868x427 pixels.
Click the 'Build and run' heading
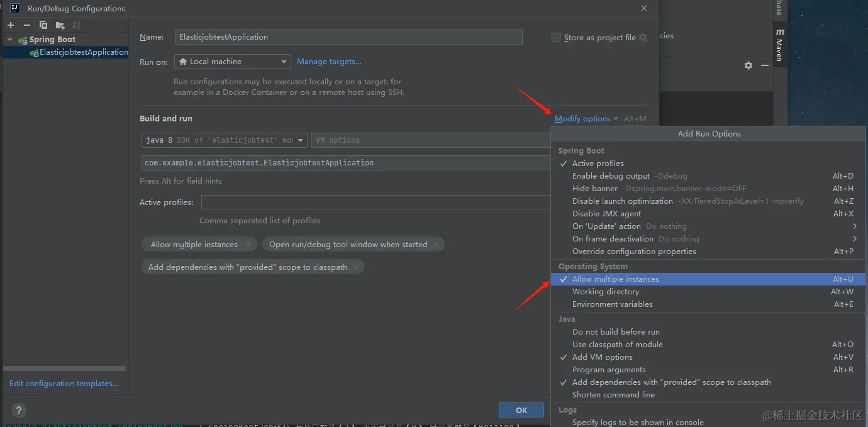[166, 119]
